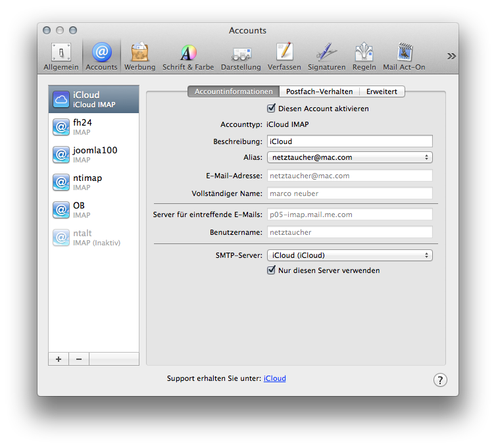Open Schrift & Farbe settings
This screenshot has height=448, width=496.
188,57
